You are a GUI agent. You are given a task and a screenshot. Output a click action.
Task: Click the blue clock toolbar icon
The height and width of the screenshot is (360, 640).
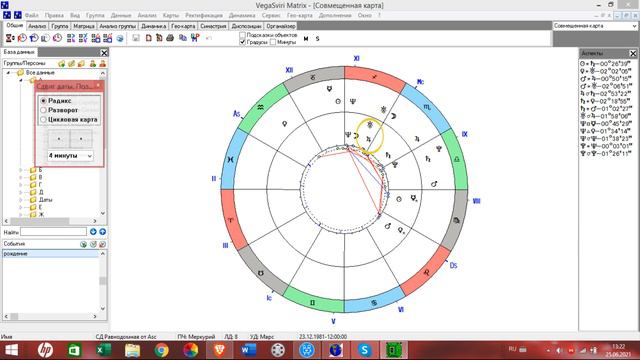pos(34,38)
